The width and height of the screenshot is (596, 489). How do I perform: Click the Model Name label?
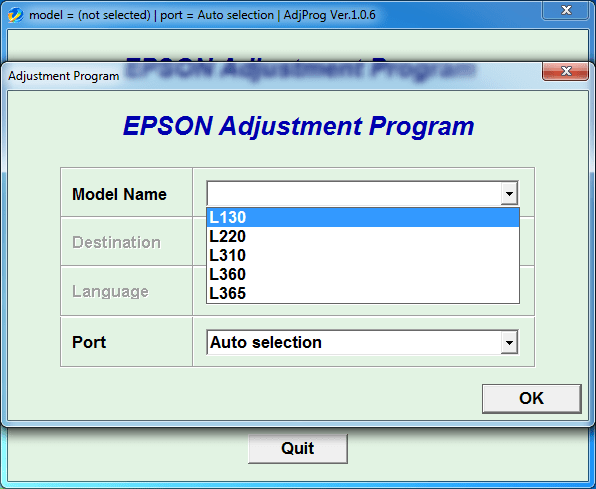pyautogui.click(x=119, y=194)
